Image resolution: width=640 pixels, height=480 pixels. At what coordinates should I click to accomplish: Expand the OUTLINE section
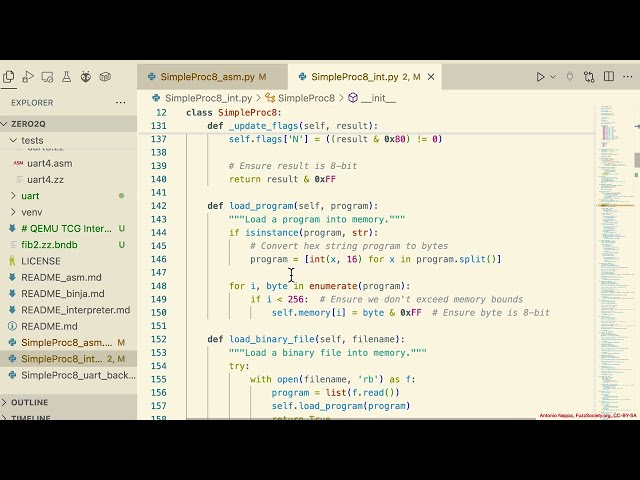click(x=69, y=402)
